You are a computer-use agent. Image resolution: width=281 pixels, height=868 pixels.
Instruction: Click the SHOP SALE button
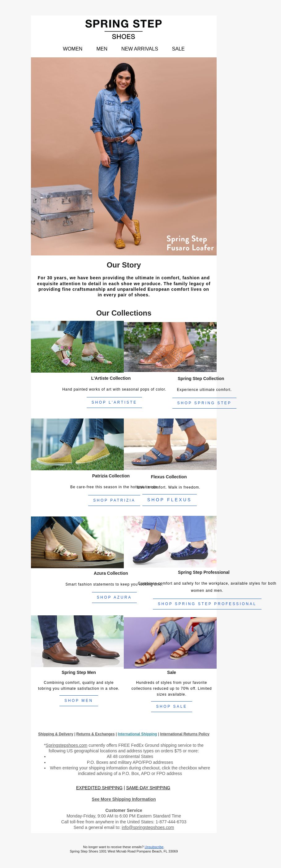(x=171, y=706)
